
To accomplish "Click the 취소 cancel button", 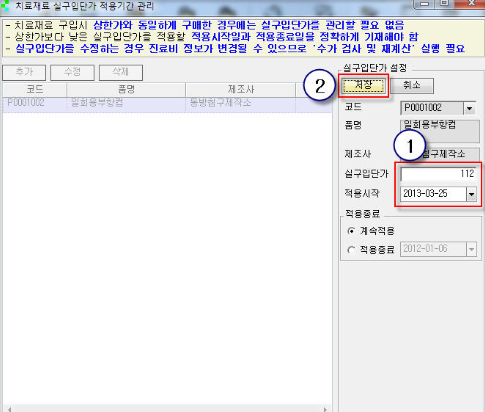I will pos(412,86).
